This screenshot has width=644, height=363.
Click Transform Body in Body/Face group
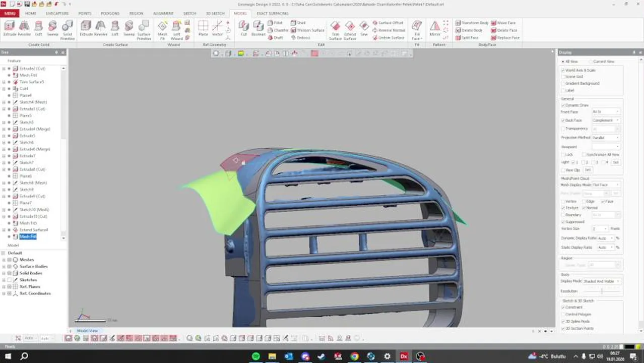coord(472,23)
